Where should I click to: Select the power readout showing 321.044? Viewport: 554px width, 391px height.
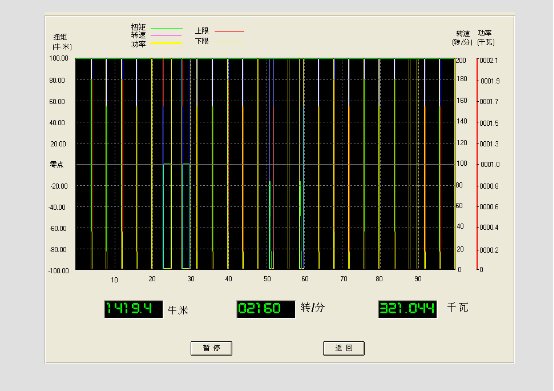click(x=407, y=309)
